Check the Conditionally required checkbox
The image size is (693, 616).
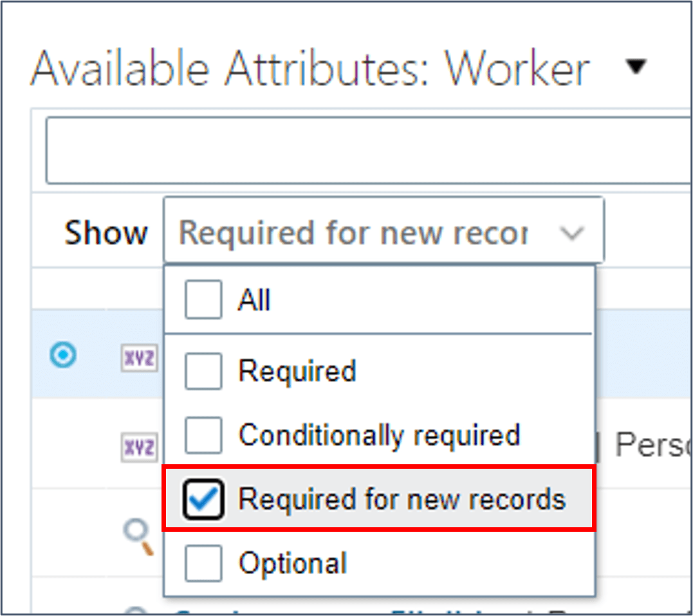[x=203, y=435]
